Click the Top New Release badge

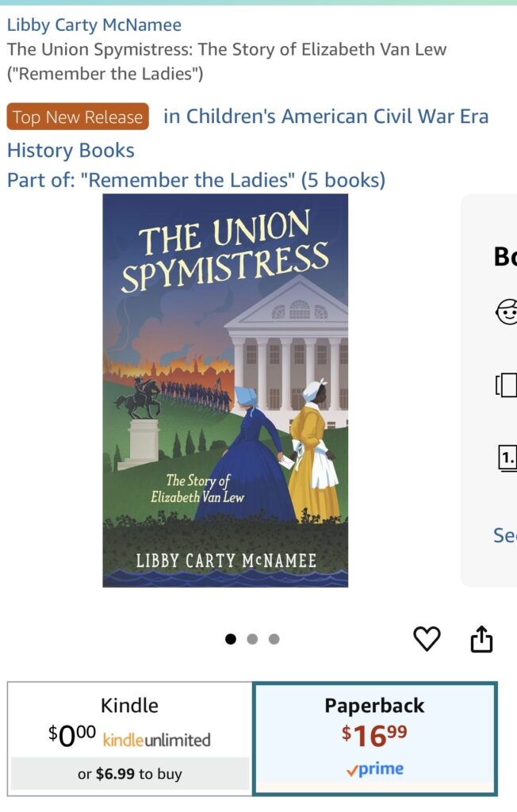pyautogui.click(x=78, y=117)
